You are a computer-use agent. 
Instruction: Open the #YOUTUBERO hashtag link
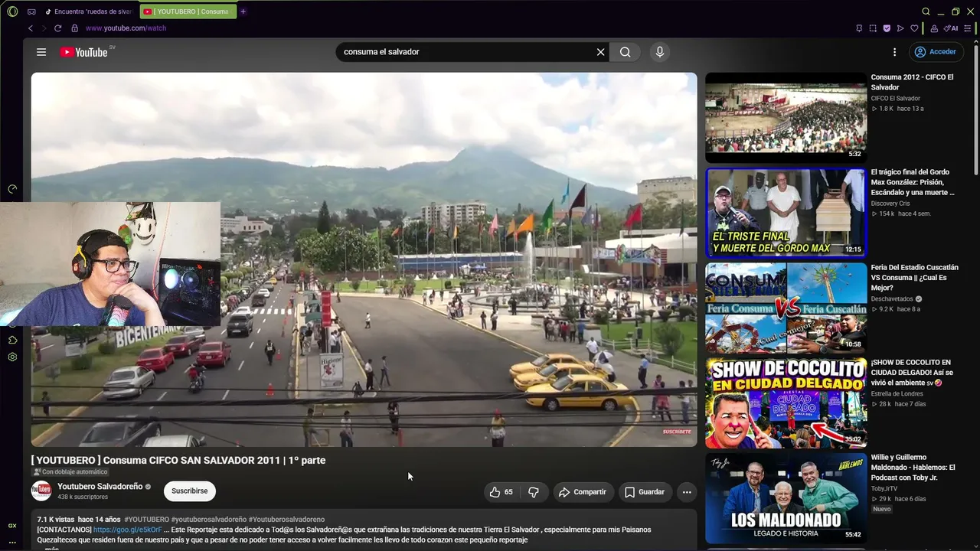(x=147, y=520)
